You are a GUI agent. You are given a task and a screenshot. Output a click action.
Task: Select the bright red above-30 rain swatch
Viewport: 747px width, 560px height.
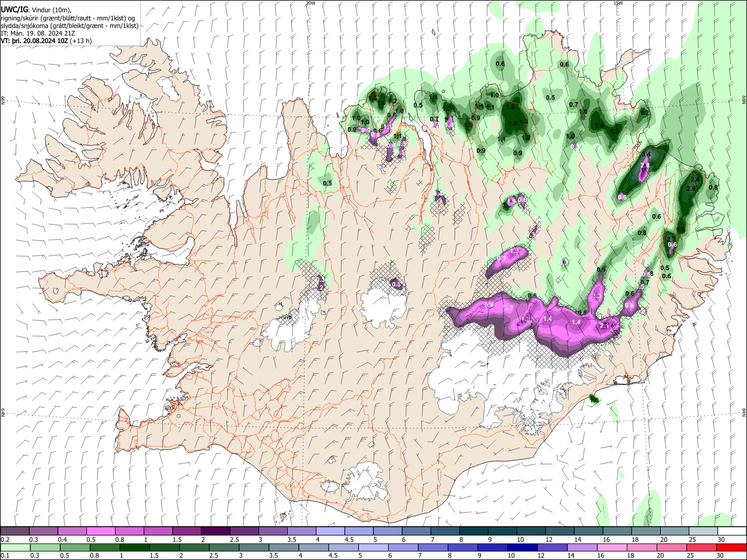pyautogui.click(x=731, y=547)
